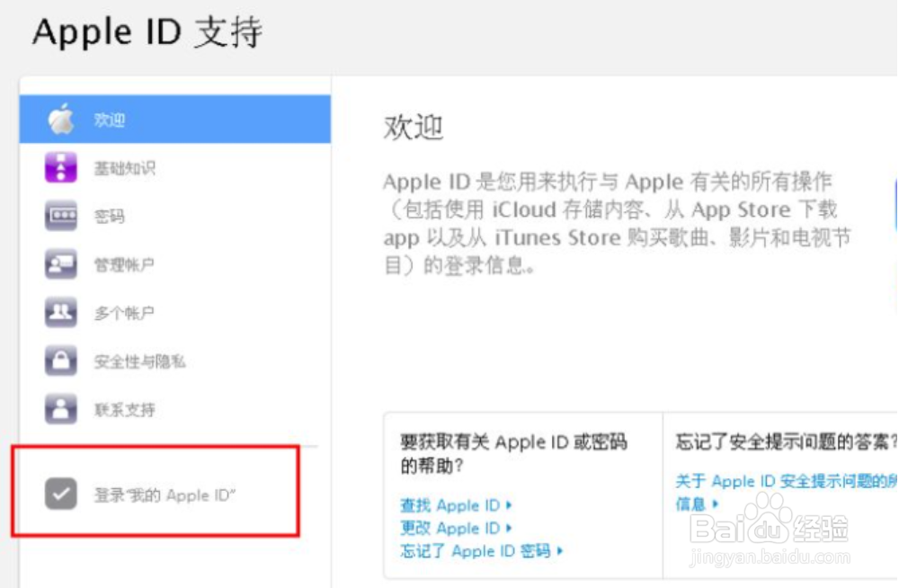Open 管理帐户 via its sidebar icon
Screen dimensions: 899x588
[60, 264]
